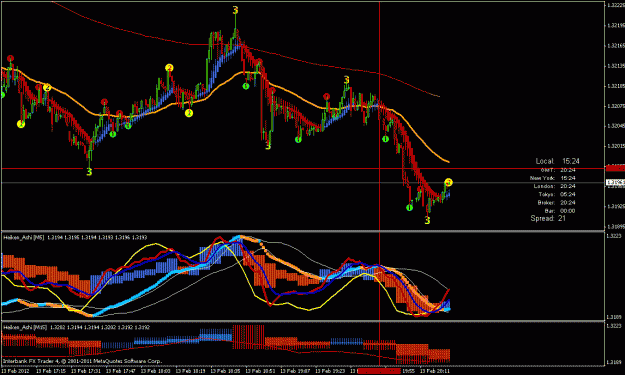Screen dimensions: 625x375
Task: Click the Broker: 20:24 clock text
Action: (x=556, y=202)
